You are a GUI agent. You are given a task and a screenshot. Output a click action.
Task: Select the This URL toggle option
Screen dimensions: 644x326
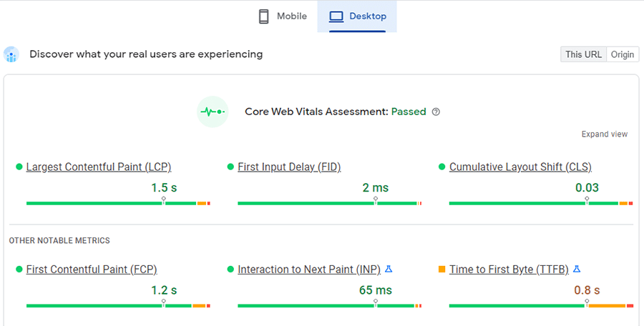(583, 54)
